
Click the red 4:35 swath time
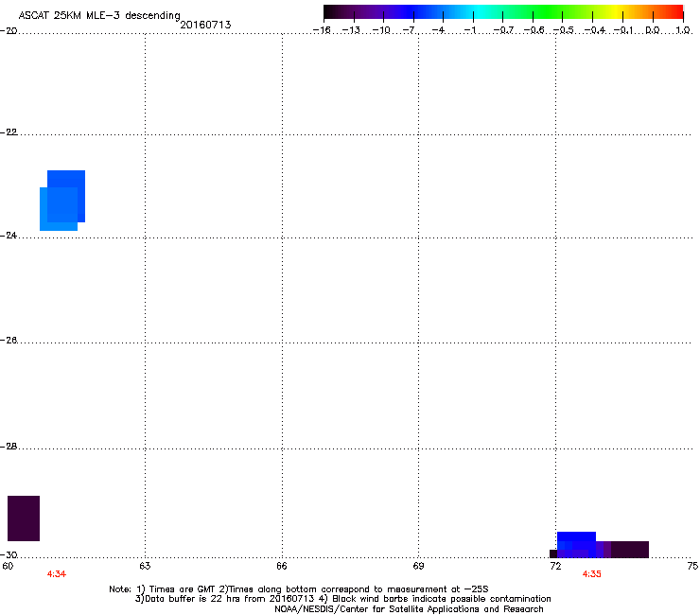point(591,574)
